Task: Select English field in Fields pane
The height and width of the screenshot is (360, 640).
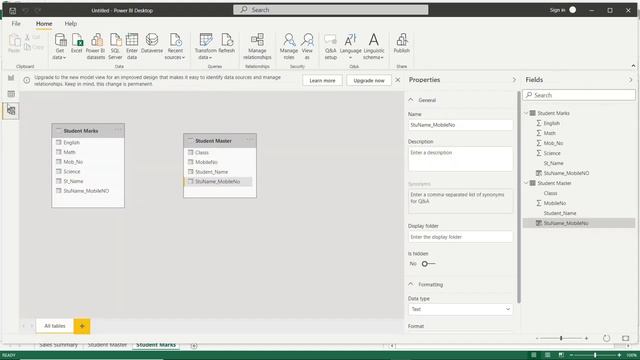Action: pos(551,123)
